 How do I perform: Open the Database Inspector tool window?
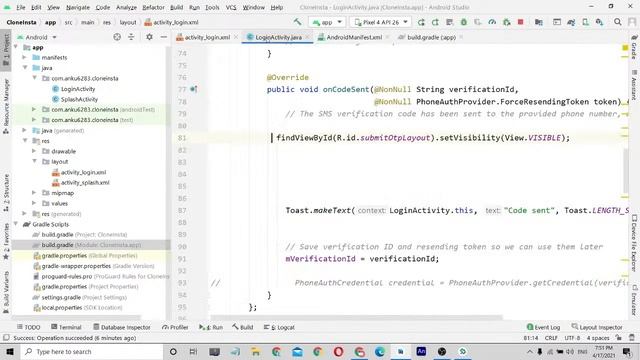pyautogui.click(x=122, y=327)
